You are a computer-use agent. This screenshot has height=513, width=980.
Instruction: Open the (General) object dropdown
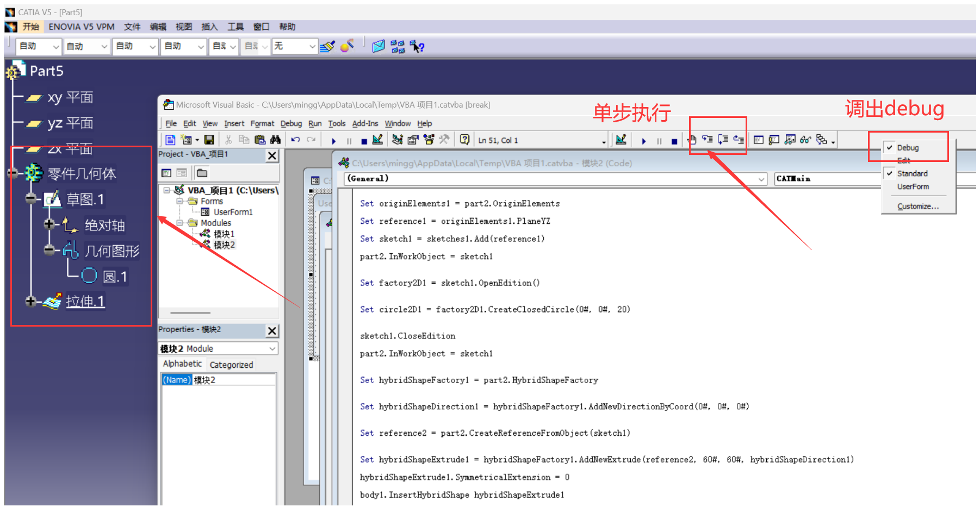click(762, 179)
